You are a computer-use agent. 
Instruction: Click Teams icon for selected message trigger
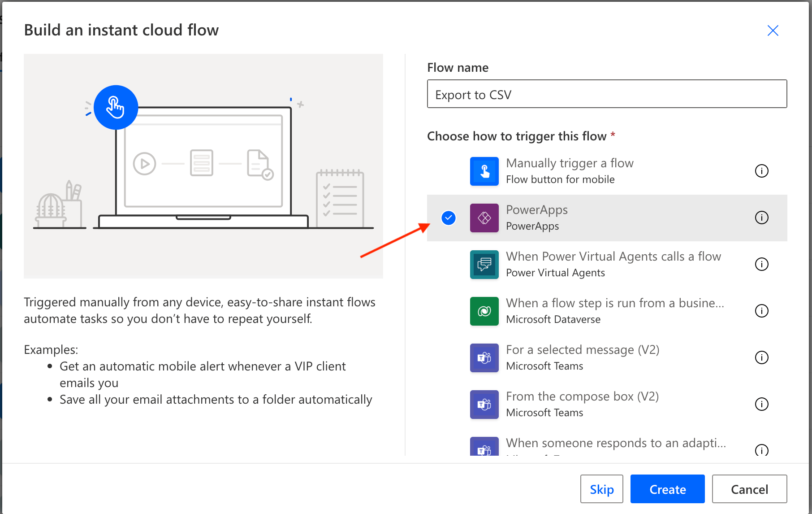[x=484, y=358]
